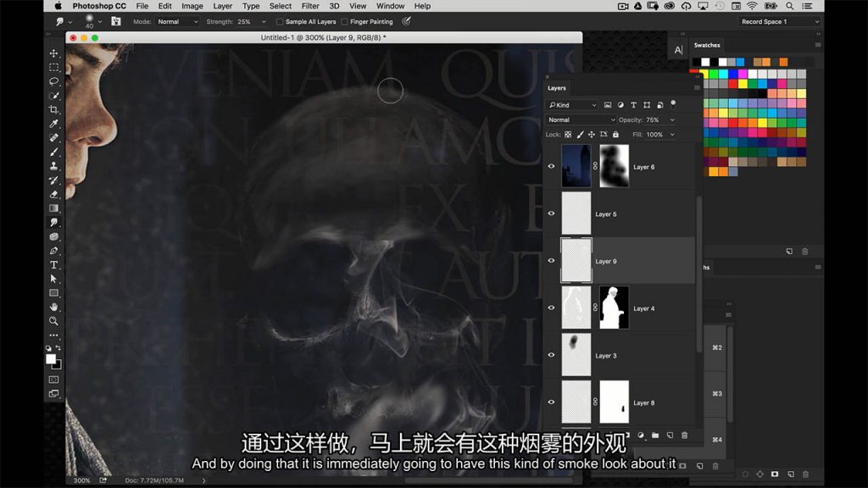Open the layer Kind filter dropdown

(572, 105)
